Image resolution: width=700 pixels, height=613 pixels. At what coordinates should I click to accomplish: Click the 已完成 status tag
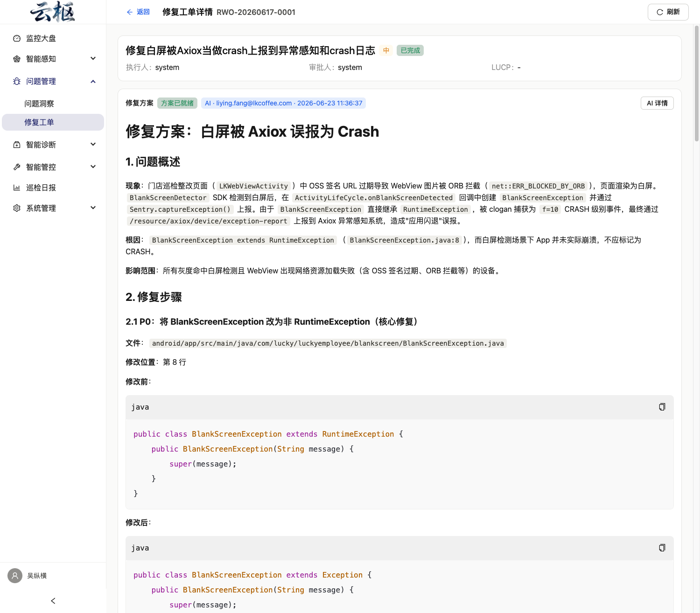tap(410, 50)
